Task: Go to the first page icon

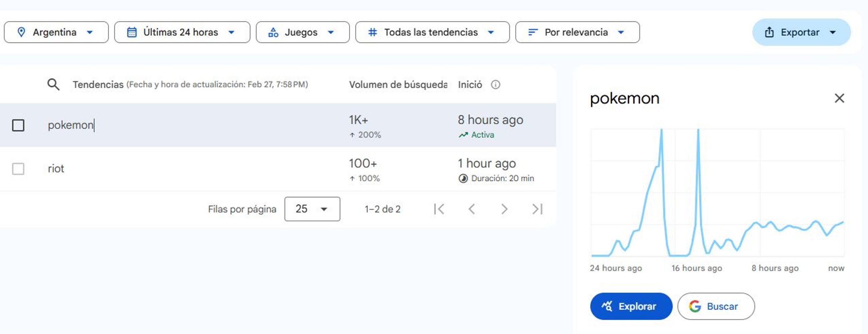Action: tap(439, 209)
